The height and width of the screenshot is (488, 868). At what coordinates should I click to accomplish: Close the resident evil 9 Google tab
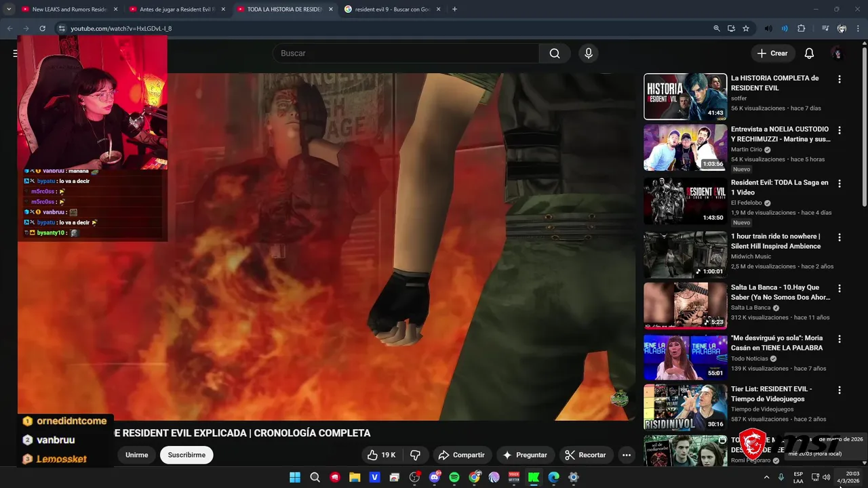(x=438, y=9)
